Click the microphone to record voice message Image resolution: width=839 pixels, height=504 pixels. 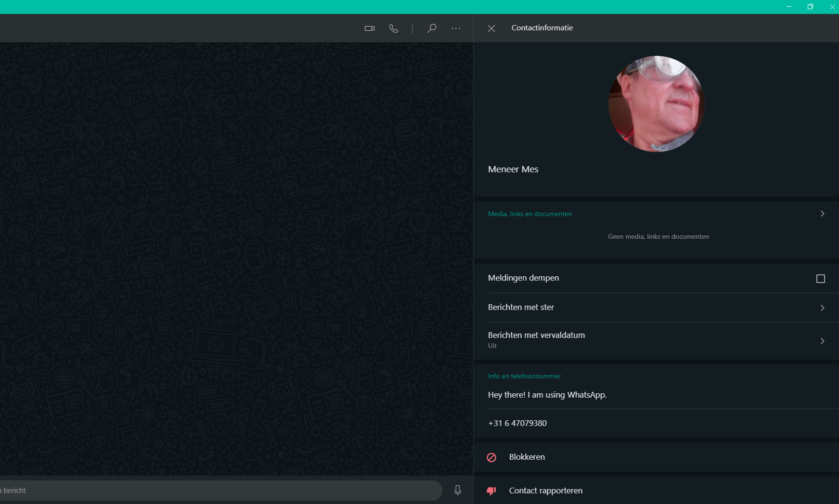(458, 490)
